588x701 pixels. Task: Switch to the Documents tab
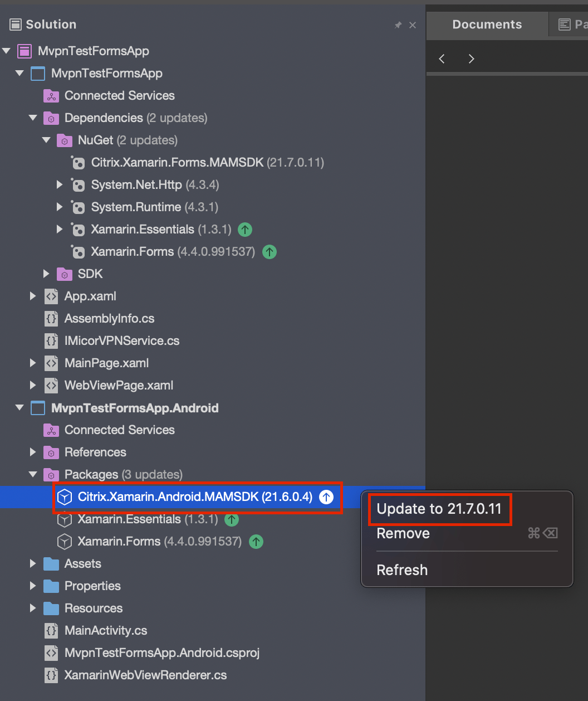(x=487, y=24)
